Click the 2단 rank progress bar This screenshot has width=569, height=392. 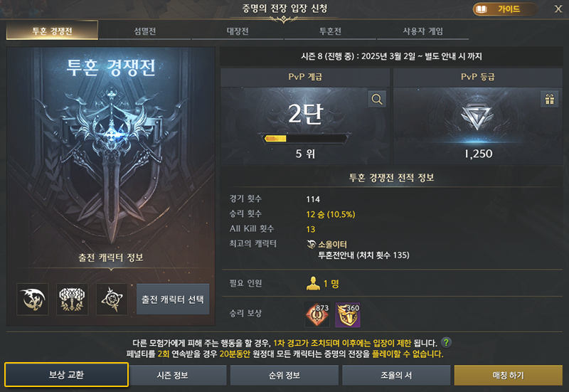305,138
